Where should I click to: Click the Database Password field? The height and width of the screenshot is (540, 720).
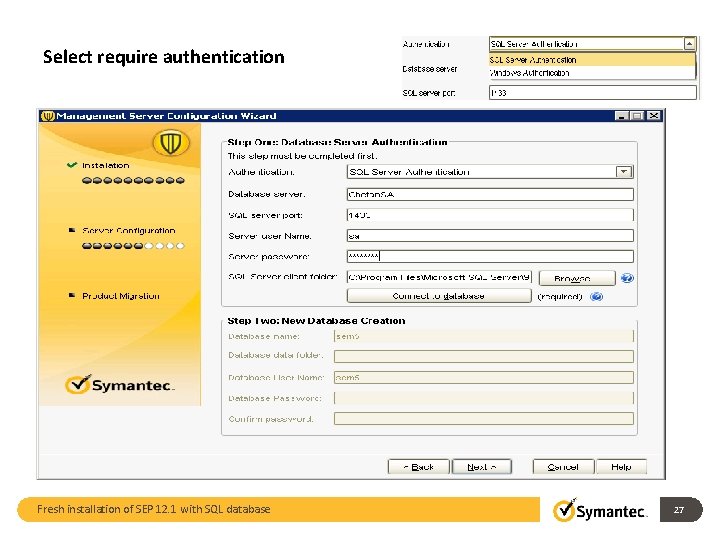(484, 398)
